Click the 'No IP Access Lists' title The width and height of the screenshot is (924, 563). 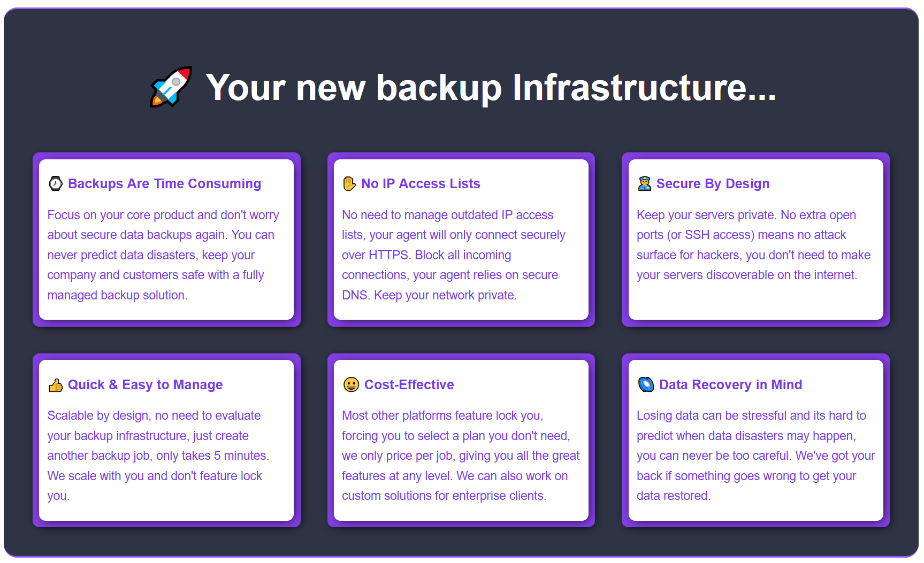[421, 184]
